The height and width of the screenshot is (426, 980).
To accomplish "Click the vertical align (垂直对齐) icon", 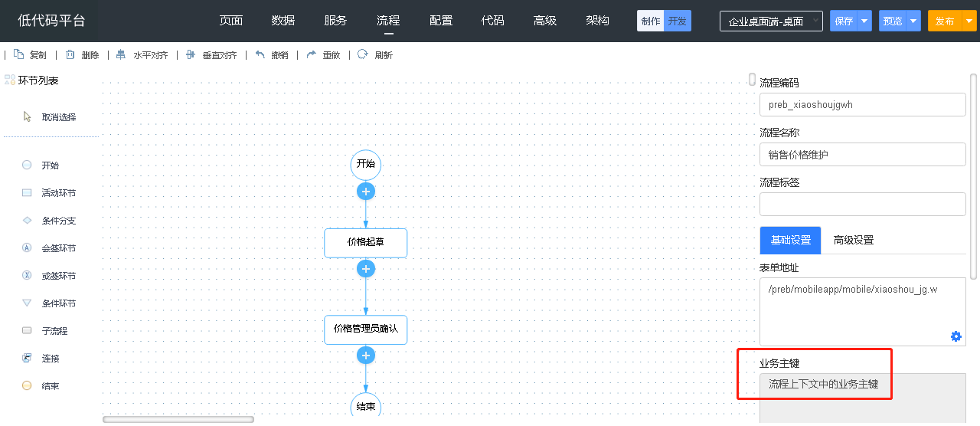I will (x=191, y=54).
